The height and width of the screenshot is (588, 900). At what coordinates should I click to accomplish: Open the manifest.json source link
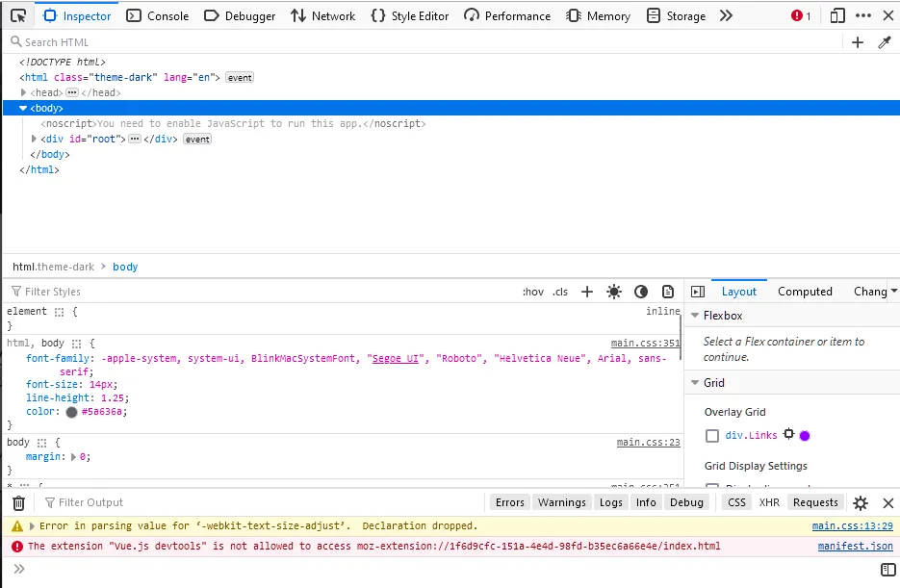click(x=855, y=547)
